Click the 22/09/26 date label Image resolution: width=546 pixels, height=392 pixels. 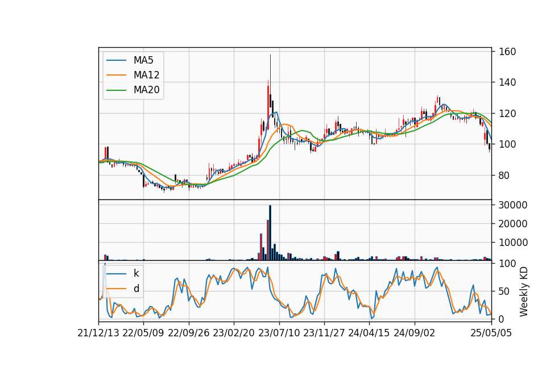pyautogui.click(x=188, y=333)
